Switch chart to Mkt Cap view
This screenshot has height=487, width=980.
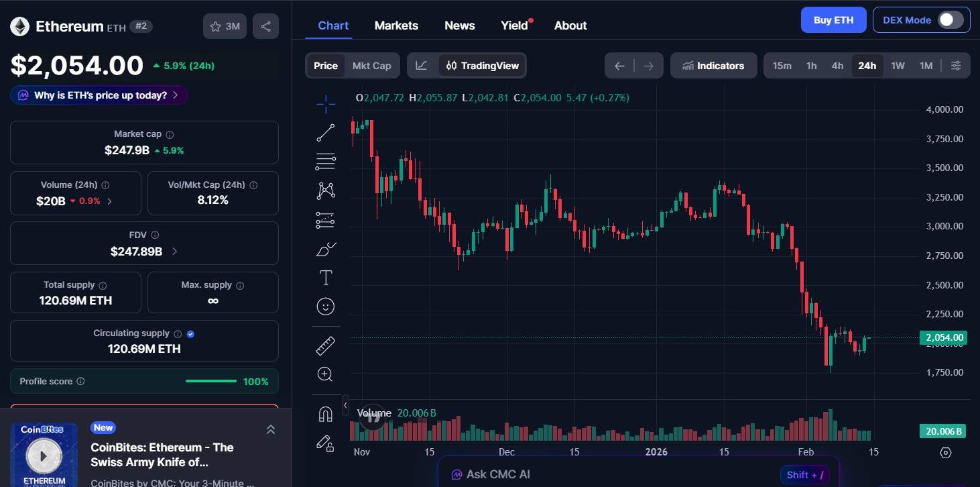pos(372,65)
